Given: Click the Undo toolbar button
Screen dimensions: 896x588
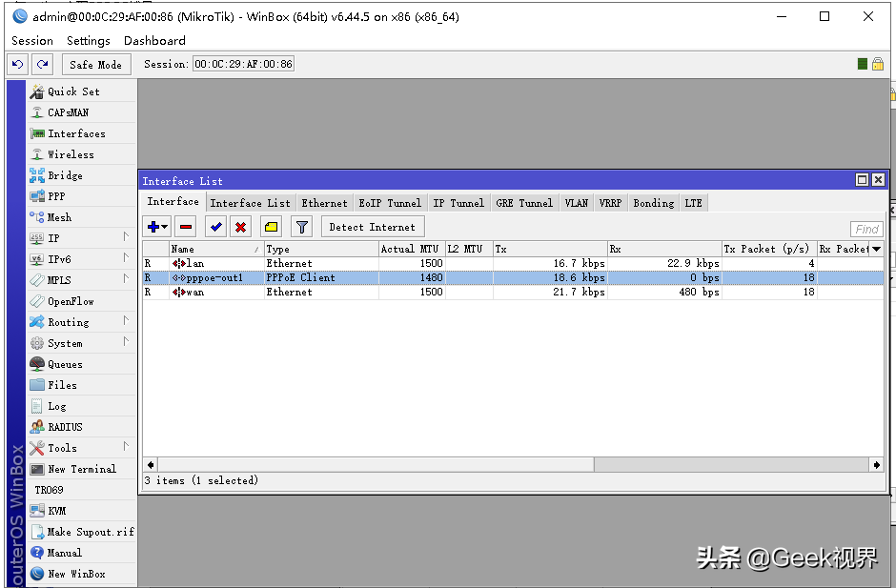Looking at the screenshot, I should [18, 64].
